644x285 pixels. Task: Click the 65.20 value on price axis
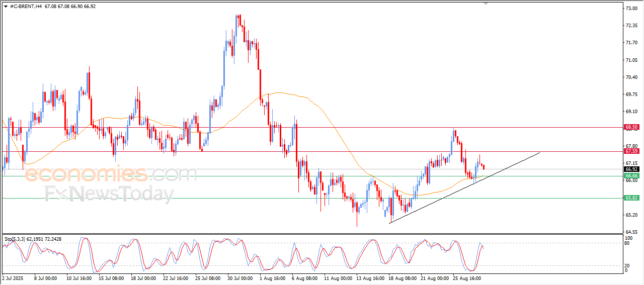(x=631, y=215)
